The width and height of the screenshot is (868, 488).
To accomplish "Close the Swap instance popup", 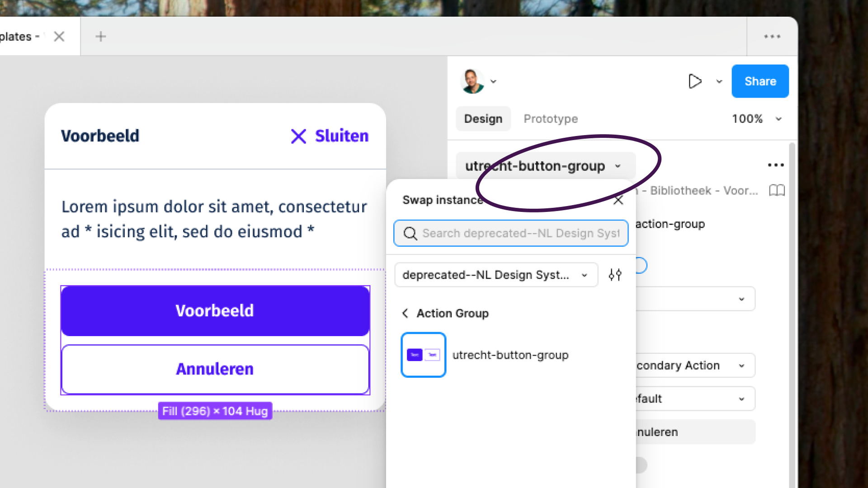I will point(618,200).
